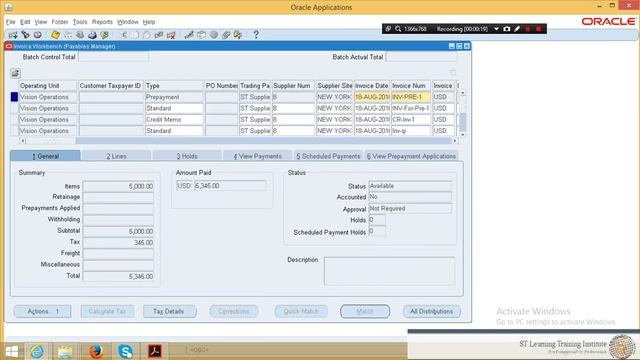Image resolution: width=640 pixels, height=360 pixels.
Task: Select the Credit Memo type cell
Action: (174, 120)
